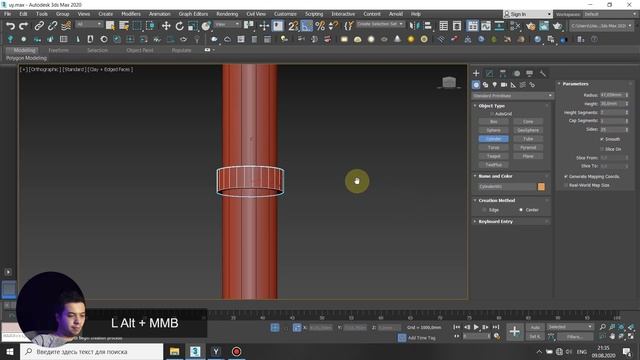Select the Edge creation method
Screen dimensions: 640x360
pos(484,210)
